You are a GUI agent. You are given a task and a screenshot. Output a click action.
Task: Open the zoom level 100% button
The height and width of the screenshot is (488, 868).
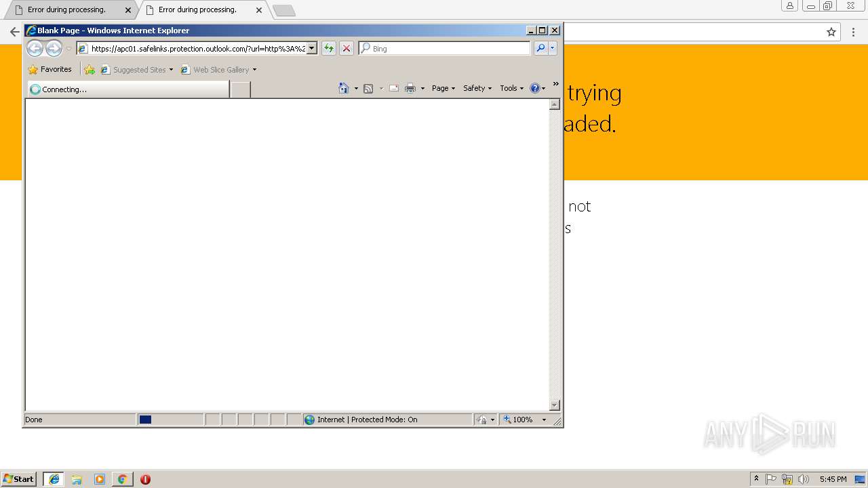(518, 420)
